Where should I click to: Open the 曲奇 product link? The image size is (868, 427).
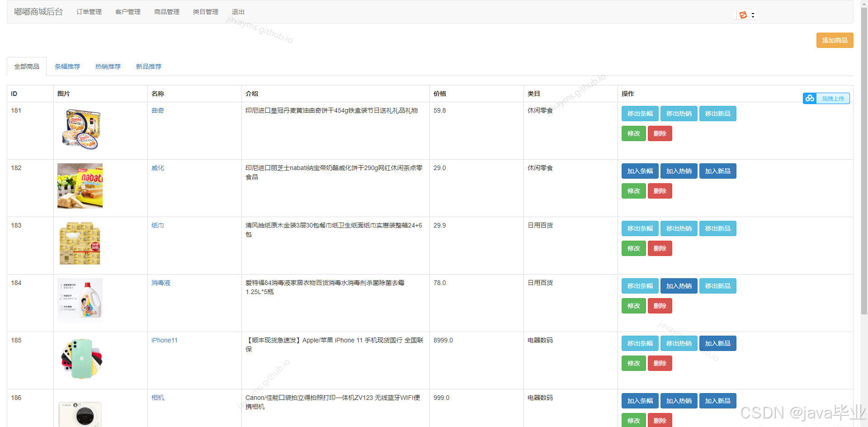(158, 110)
